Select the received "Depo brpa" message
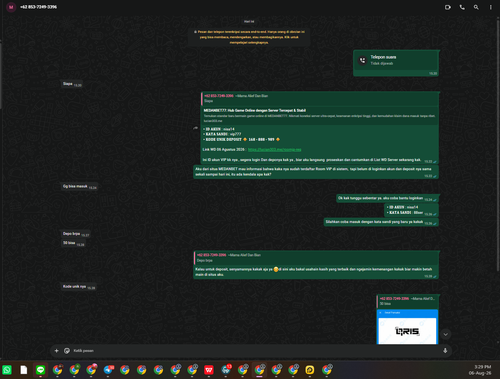This screenshot has height=379, width=500. 76,234
